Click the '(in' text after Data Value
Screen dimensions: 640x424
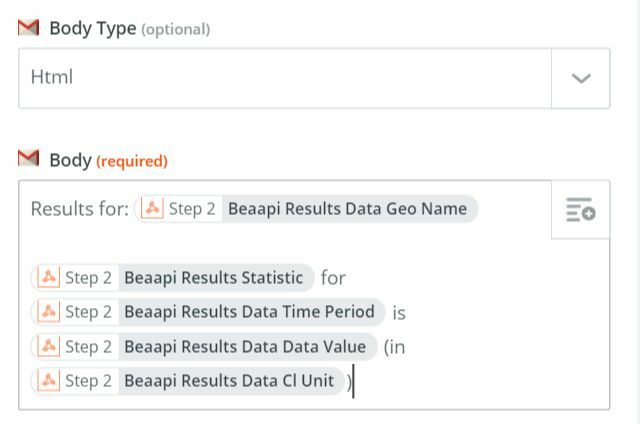394,347
